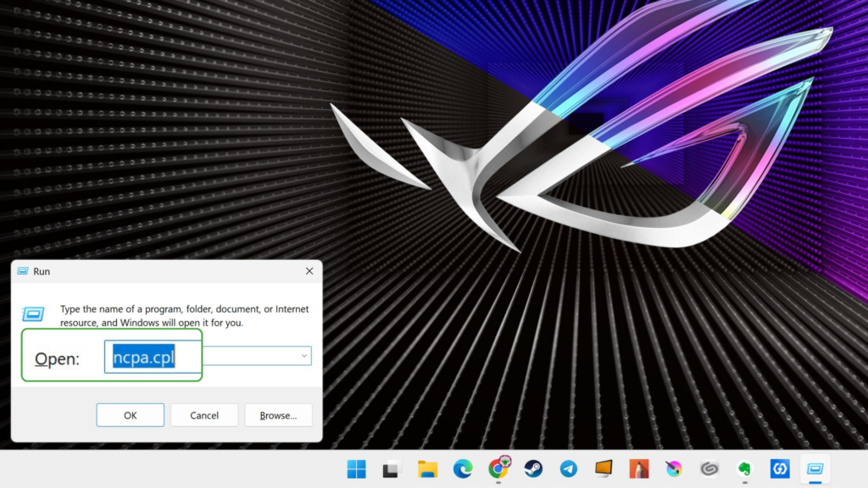Click the large Run icon beside the description
Screen dimensions: 868x488
tap(33, 314)
